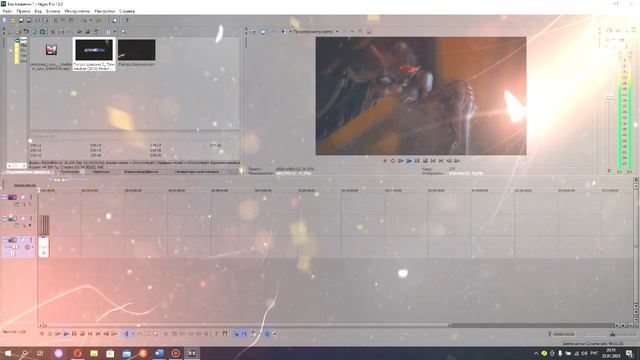Save the project with the Save icon

click(21, 20)
